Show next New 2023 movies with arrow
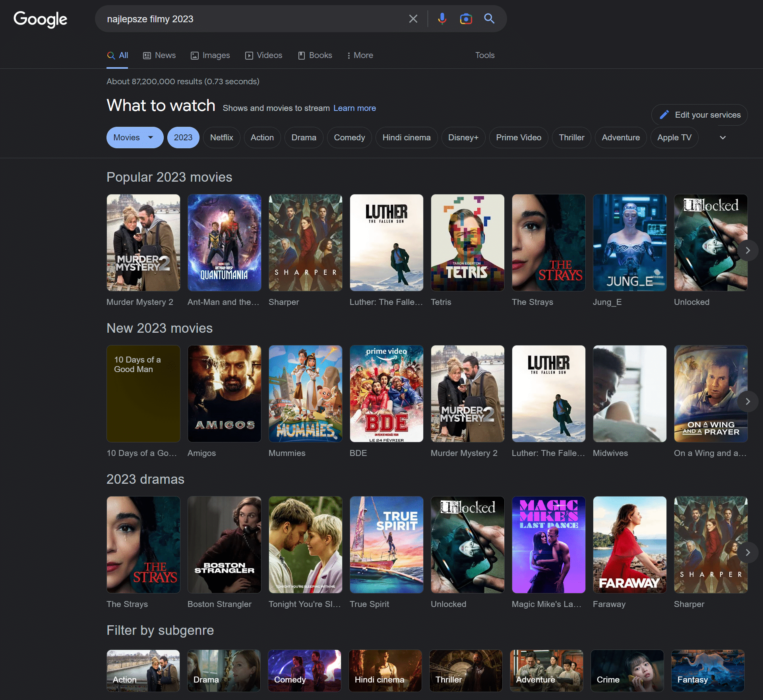This screenshot has width=763, height=700. (748, 401)
